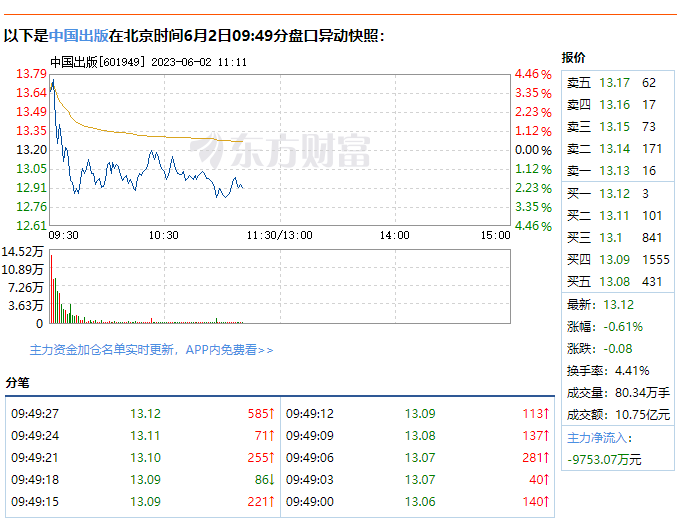Click the 10:30 time axis label

pyautogui.click(x=163, y=235)
